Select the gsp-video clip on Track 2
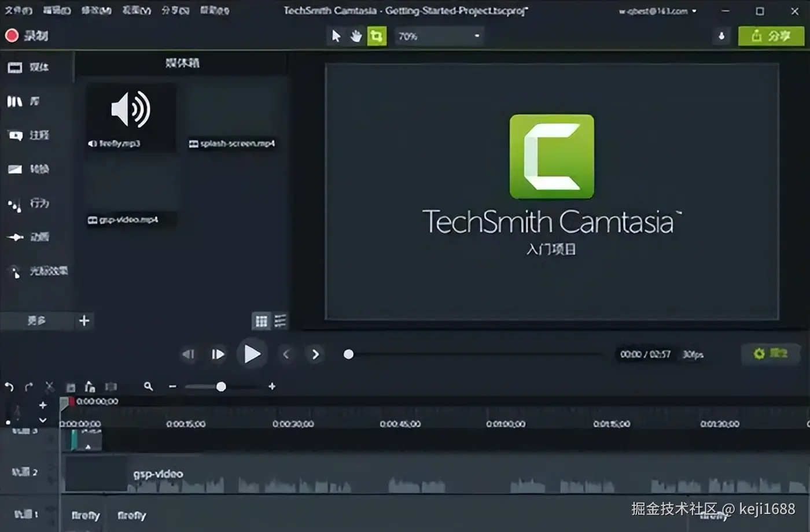The width and height of the screenshot is (810, 532). click(434, 474)
